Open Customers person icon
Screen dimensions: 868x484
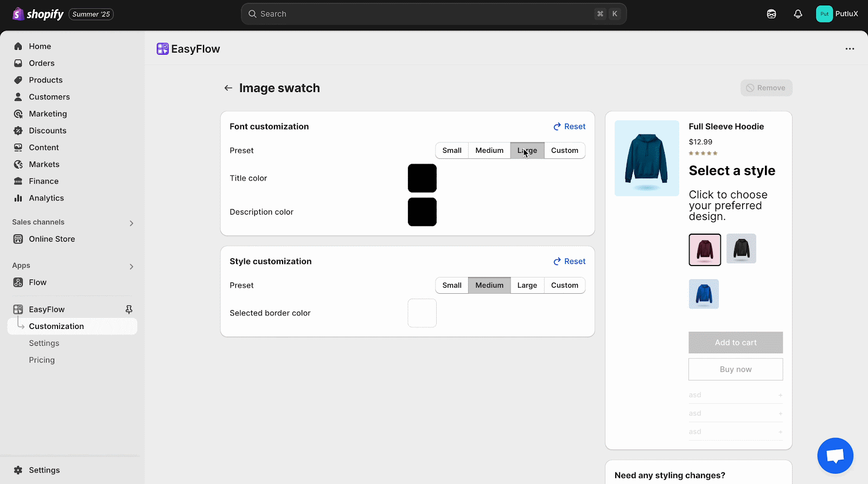click(18, 97)
